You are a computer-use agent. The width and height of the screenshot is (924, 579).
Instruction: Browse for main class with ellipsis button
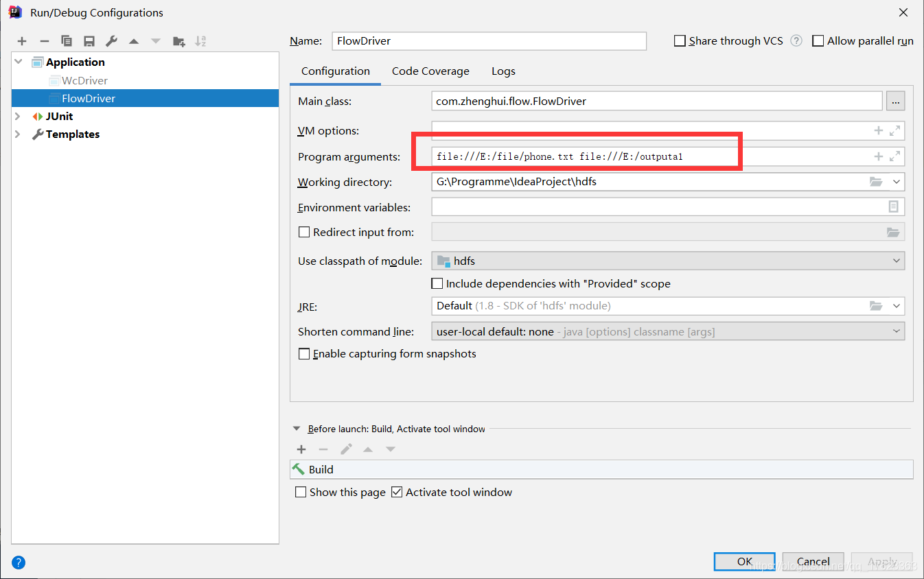(895, 101)
